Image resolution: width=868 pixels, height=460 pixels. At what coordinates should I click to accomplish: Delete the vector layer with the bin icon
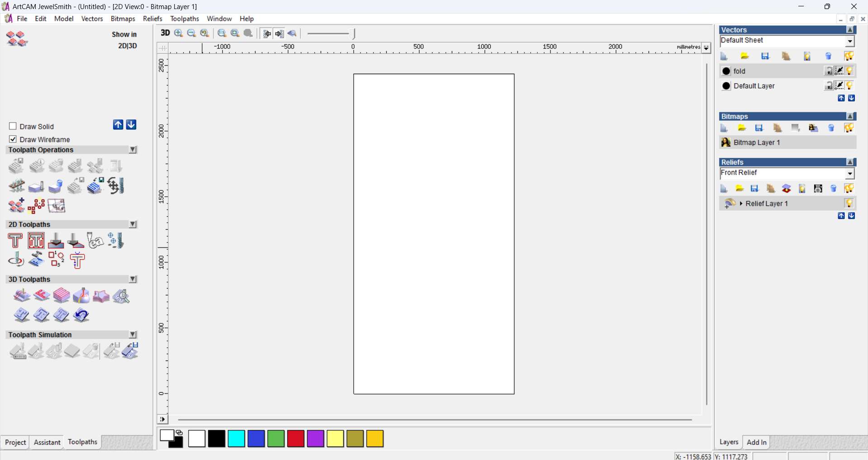point(829,56)
